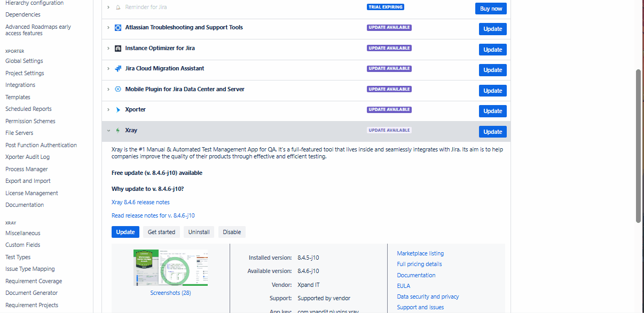Read release notes for v. 8.4.6-j10
The image size is (644, 313).
[x=153, y=215]
